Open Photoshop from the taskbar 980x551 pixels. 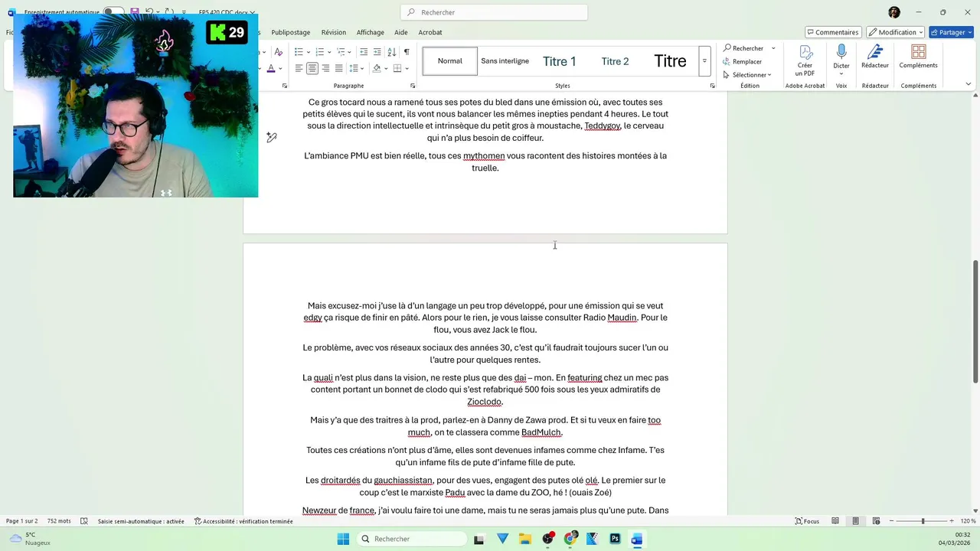pyautogui.click(x=615, y=539)
